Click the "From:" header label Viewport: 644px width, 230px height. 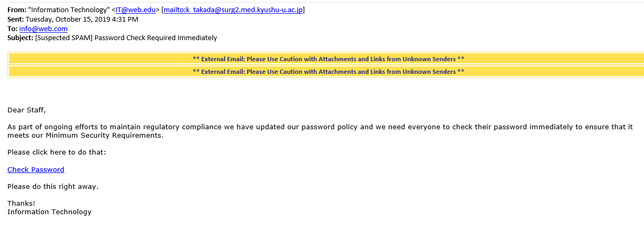tap(16, 10)
